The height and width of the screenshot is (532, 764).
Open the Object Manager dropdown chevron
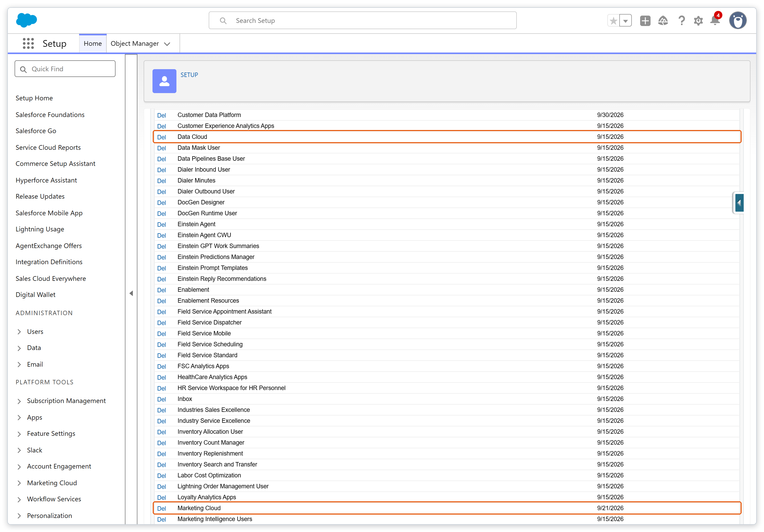(x=167, y=44)
